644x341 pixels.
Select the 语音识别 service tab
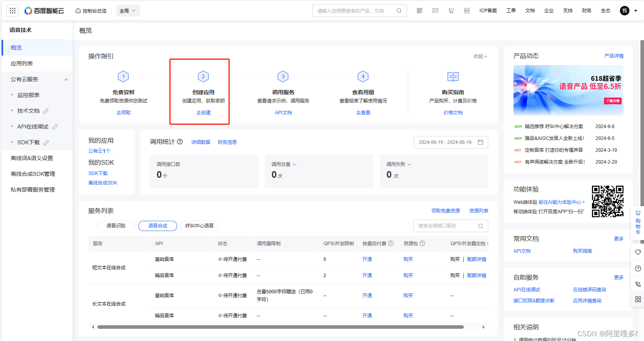tap(116, 226)
